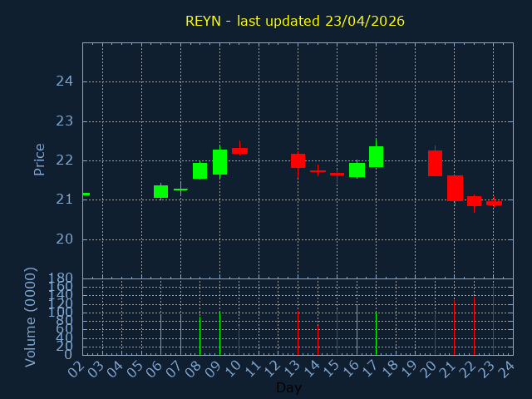Click the red volume bar for day 22
Screen dimensions: 532x399
pyautogui.click(x=474, y=326)
